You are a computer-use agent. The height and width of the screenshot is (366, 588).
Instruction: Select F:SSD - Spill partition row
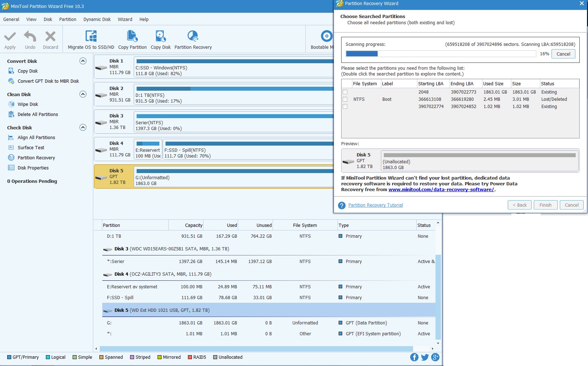click(269, 298)
